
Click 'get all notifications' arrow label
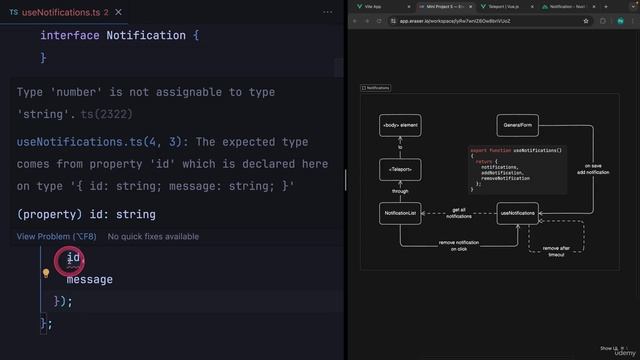pyautogui.click(x=459, y=213)
